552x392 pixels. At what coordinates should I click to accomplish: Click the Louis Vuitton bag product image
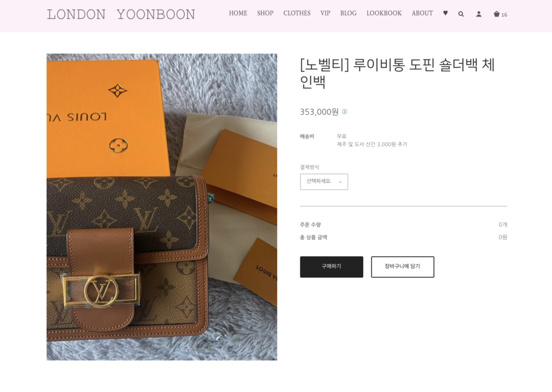point(162,207)
